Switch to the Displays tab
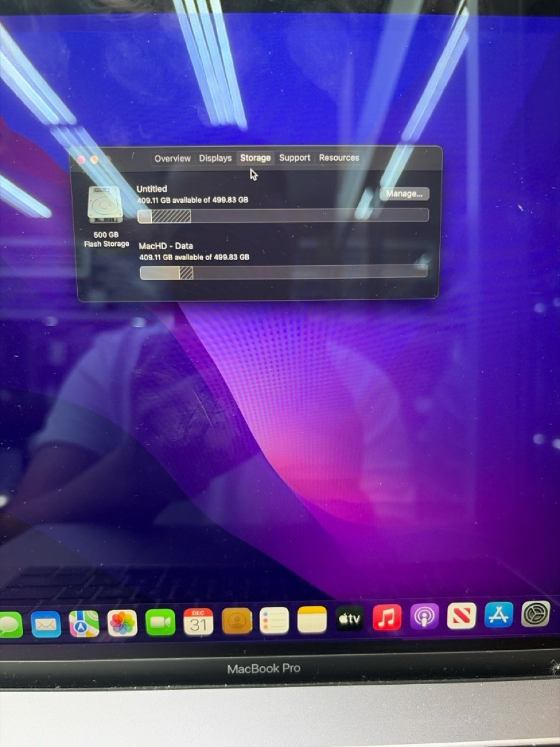This screenshot has width=560, height=747. point(215,158)
